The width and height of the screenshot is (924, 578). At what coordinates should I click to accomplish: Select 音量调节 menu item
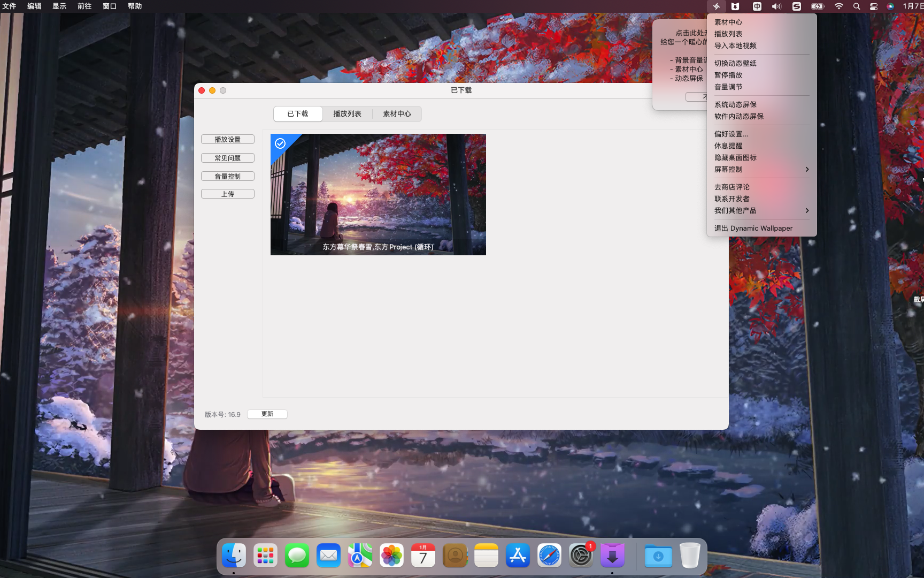pos(761,87)
